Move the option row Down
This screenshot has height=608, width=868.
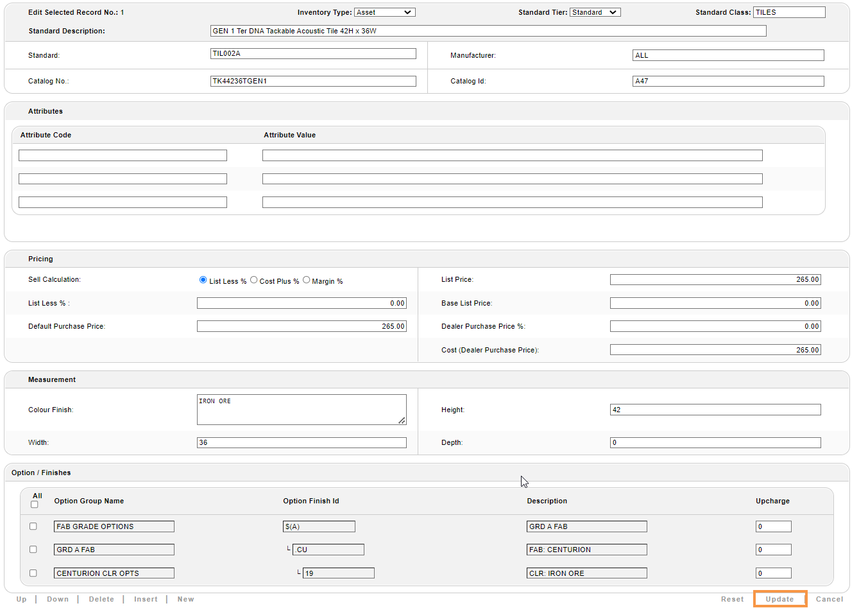(x=58, y=599)
